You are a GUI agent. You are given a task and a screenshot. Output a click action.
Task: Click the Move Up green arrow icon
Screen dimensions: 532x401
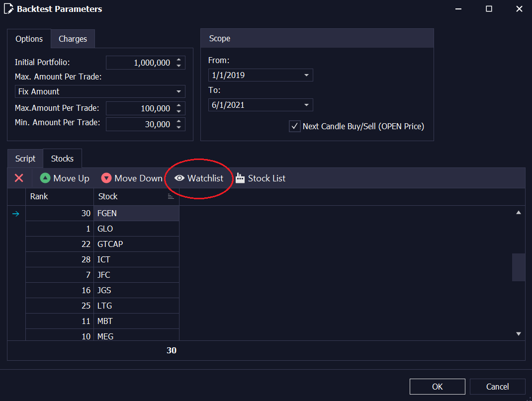pyautogui.click(x=45, y=178)
